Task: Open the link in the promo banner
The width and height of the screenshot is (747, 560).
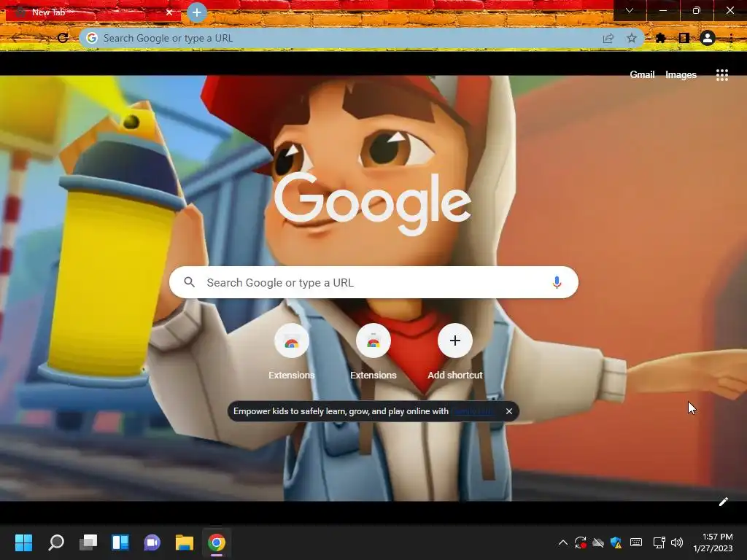Action: point(474,411)
